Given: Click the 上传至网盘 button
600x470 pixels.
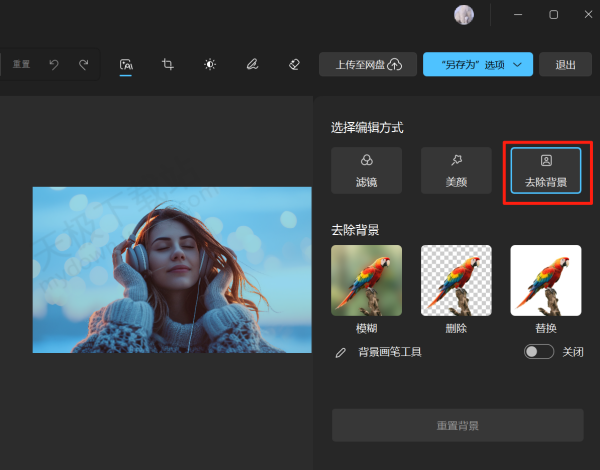Looking at the screenshot, I should pyautogui.click(x=367, y=64).
